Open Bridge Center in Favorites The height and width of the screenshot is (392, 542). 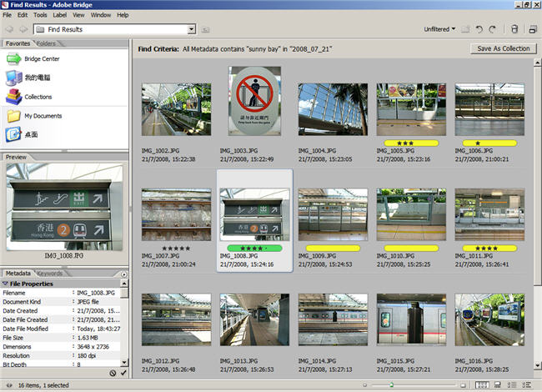click(42, 58)
